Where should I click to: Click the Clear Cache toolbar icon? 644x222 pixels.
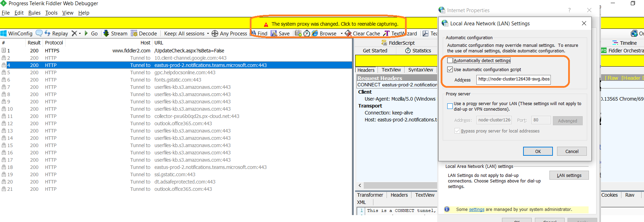point(348,34)
